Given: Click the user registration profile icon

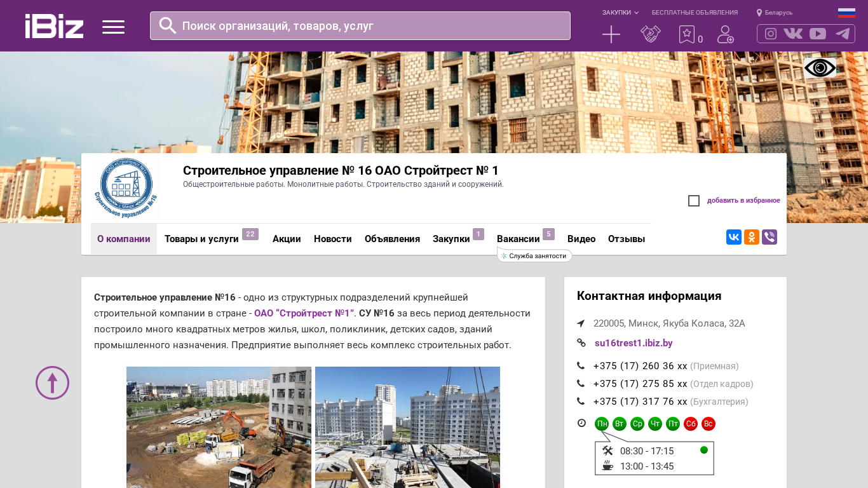Looking at the screenshot, I should tap(726, 34).
